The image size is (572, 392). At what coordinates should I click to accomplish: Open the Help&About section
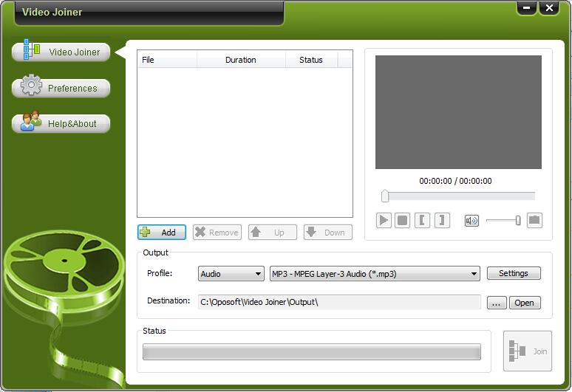(x=61, y=123)
